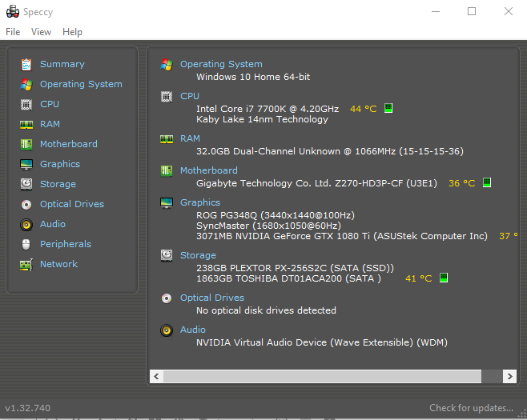
Task: Click the Motherboard icon in summary pane
Action: [x=167, y=171]
